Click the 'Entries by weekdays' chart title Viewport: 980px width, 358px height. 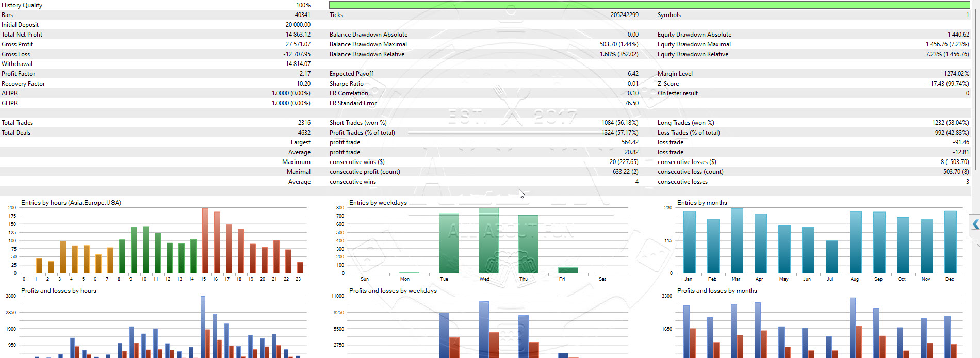click(x=378, y=203)
